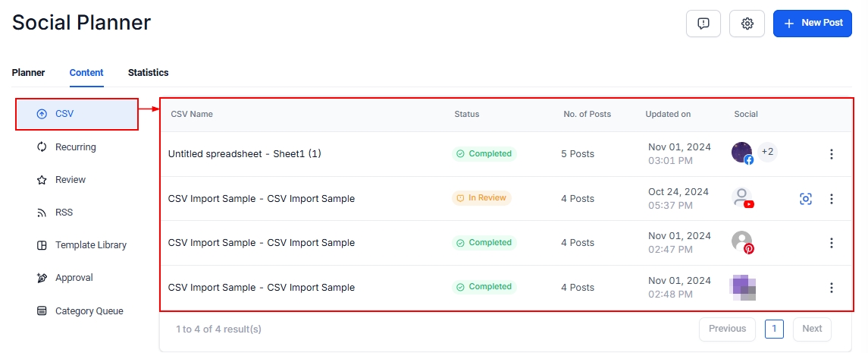Image resolution: width=868 pixels, height=353 pixels.
Task: Open the settings gear icon
Action: click(747, 24)
